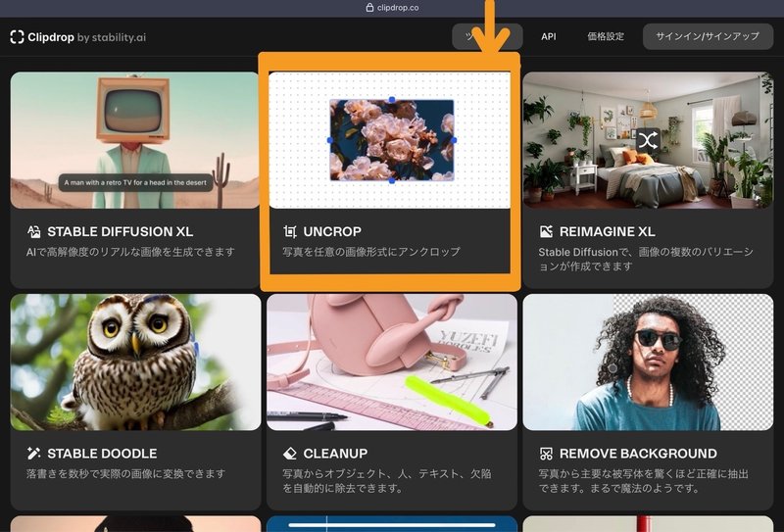Click '写真を任意の画像形式にアンクロップ' text
This screenshot has width=784, height=532.
tap(371, 252)
